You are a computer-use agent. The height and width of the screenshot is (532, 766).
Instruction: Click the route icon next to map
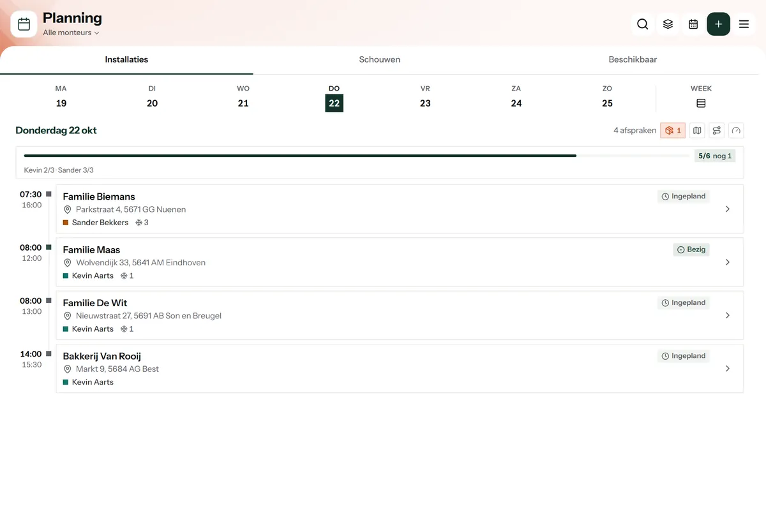click(x=717, y=130)
